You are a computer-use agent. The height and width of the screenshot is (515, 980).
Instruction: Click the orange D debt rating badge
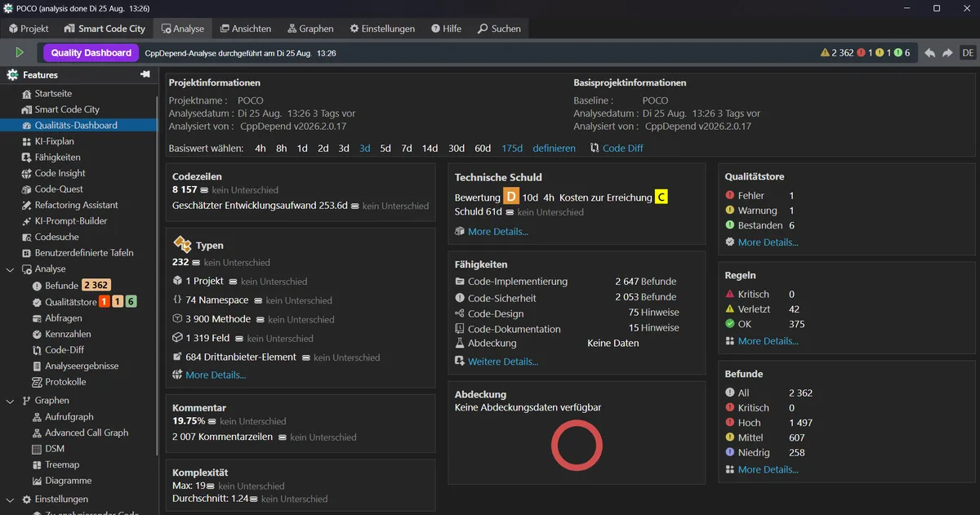pos(510,197)
